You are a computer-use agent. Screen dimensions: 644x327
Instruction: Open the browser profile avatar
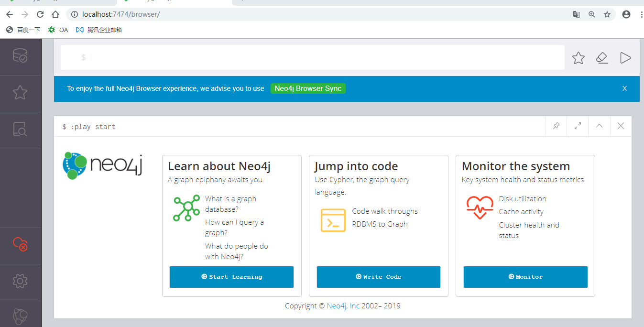click(626, 14)
